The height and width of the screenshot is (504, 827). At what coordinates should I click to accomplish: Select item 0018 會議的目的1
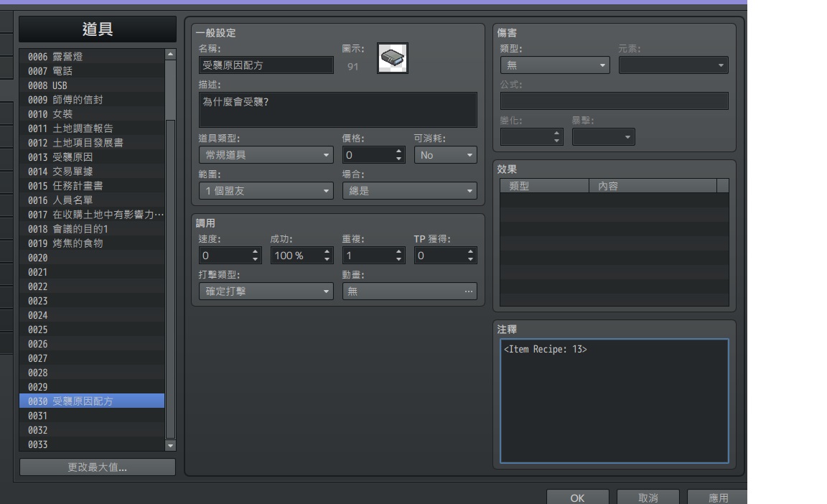pyautogui.click(x=92, y=229)
